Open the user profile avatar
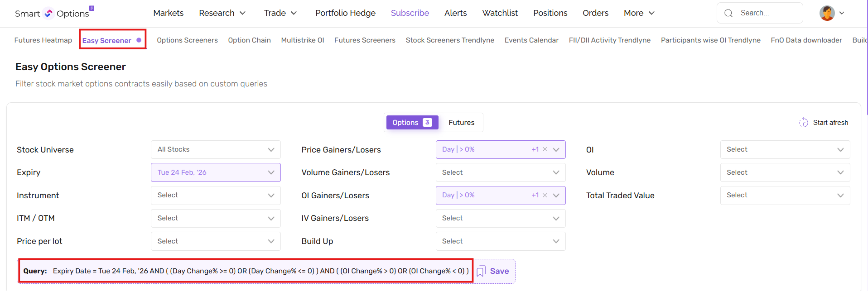This screenshot has width=868, height=291. point(827,13)
